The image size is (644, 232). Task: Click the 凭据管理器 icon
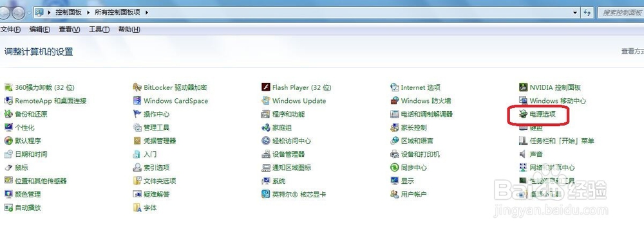137,141
